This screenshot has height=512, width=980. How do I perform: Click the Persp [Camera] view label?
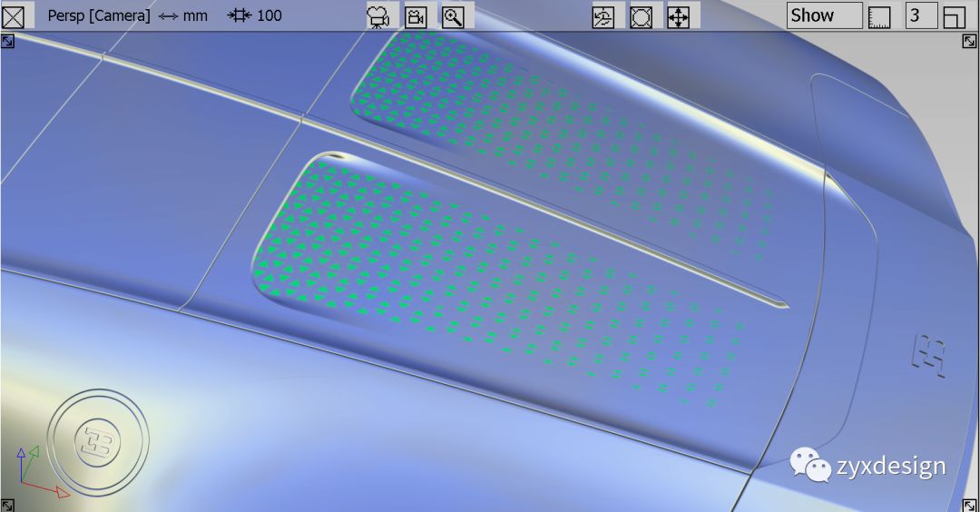point(99,16)
